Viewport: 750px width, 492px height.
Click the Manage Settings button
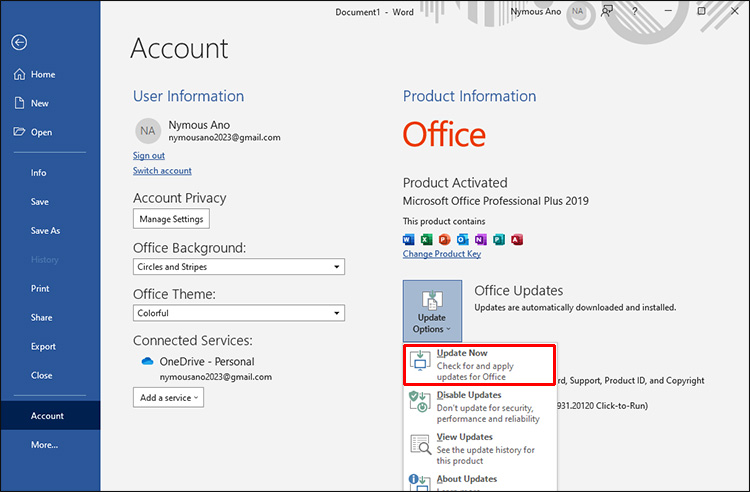[x=171, y=219]
